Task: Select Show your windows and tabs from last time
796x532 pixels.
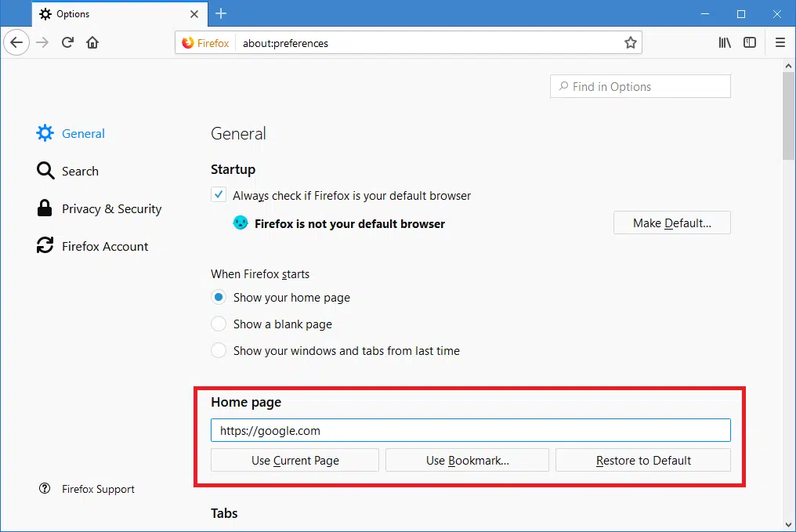Action: tap(219, 350)
